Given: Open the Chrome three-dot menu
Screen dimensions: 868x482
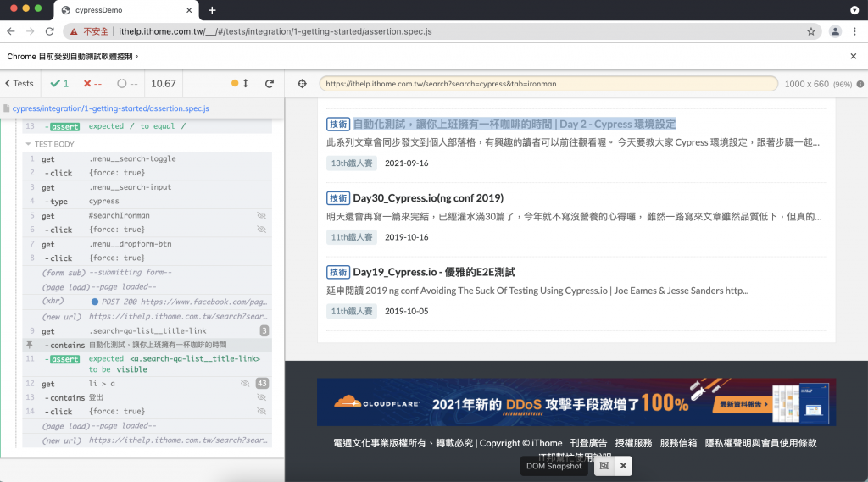Looking at the screenshot, I should coord(854,31).
